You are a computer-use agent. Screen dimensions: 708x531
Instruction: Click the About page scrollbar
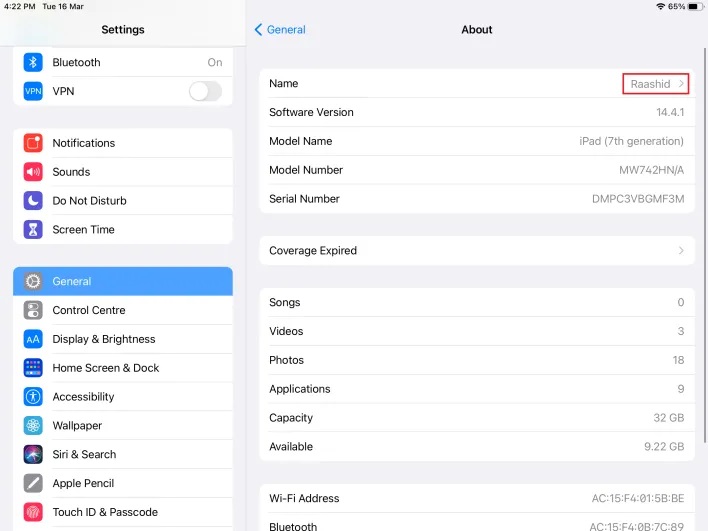[x=705, y=245]
